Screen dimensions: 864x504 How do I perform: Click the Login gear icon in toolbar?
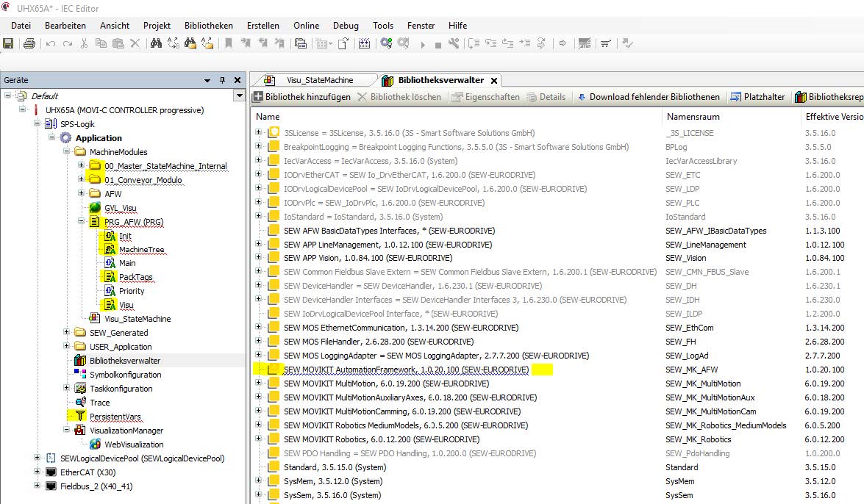click(385, 43)
